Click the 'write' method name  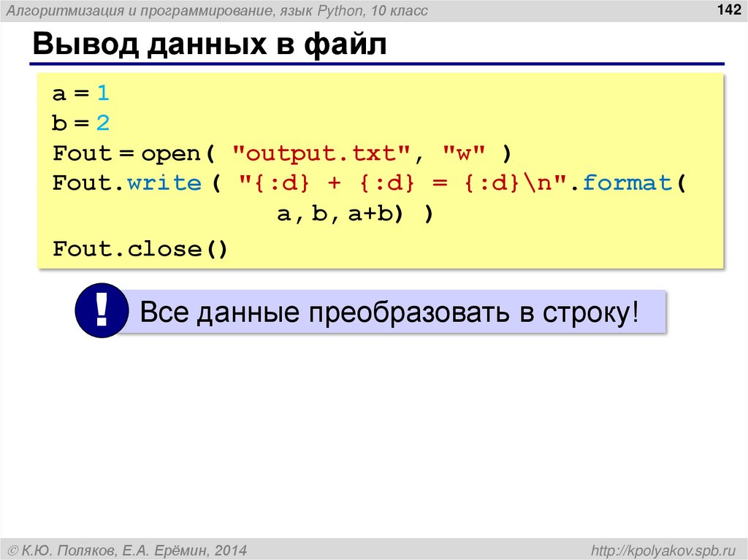164,183
